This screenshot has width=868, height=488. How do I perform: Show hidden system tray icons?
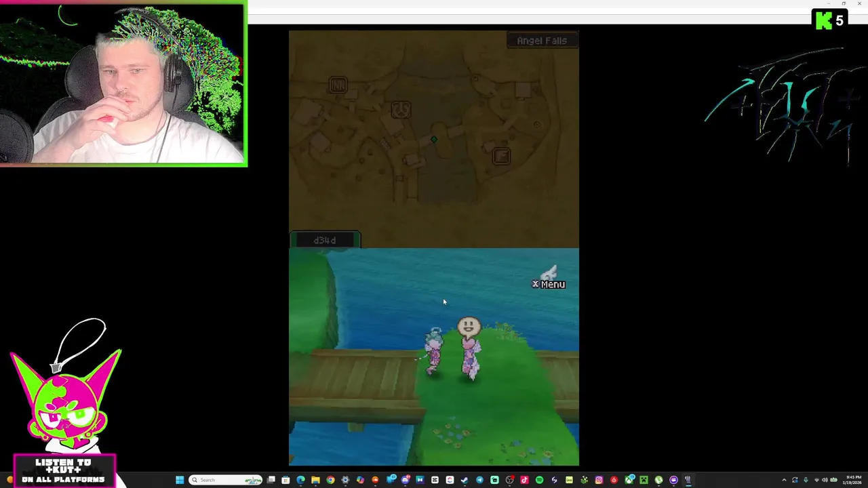(x=784, y=480)
